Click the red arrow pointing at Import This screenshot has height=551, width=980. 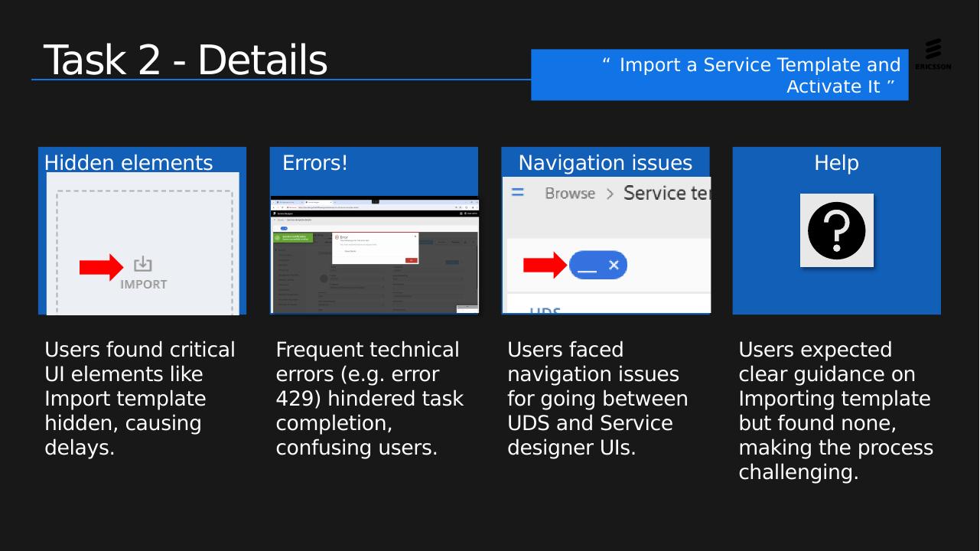point(101,267)
